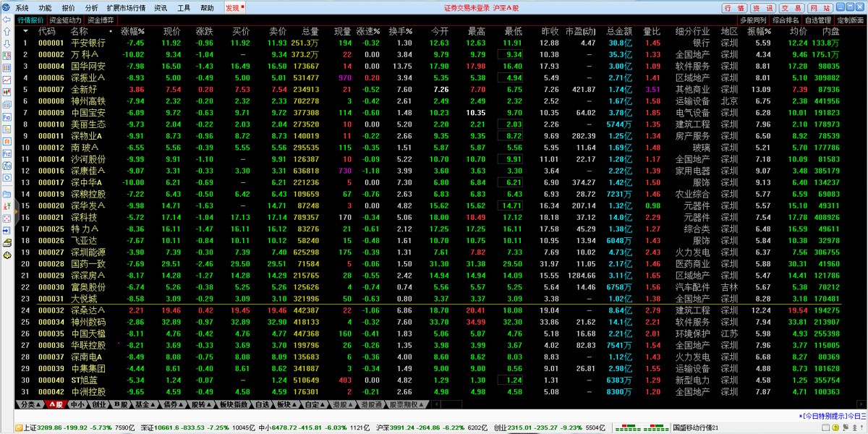
Task: Sort by the 涨幅% column header
Action: pos(133,32)
